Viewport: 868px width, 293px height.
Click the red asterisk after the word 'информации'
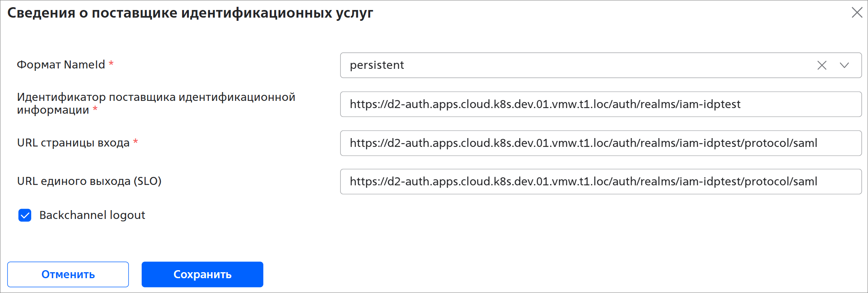point(95,109)
